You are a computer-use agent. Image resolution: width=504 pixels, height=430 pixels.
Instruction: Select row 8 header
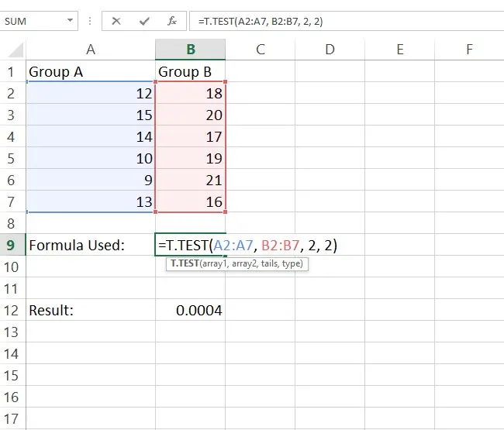12,223
